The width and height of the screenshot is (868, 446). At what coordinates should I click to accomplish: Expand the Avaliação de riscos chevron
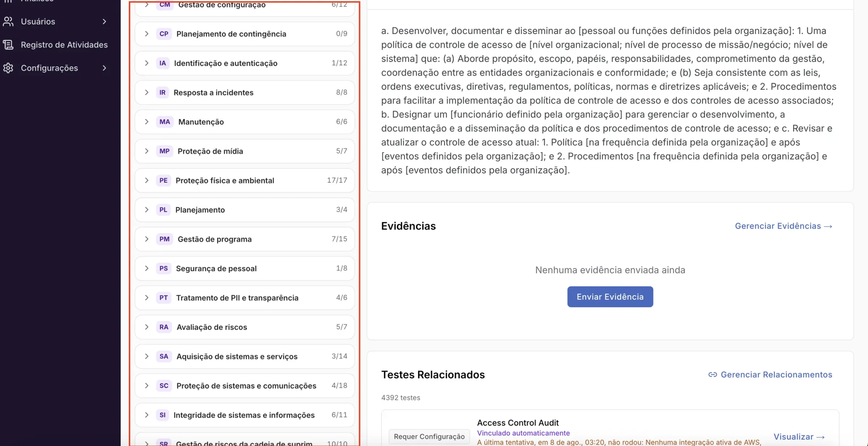pyautogui.click(x=146, y=327)
